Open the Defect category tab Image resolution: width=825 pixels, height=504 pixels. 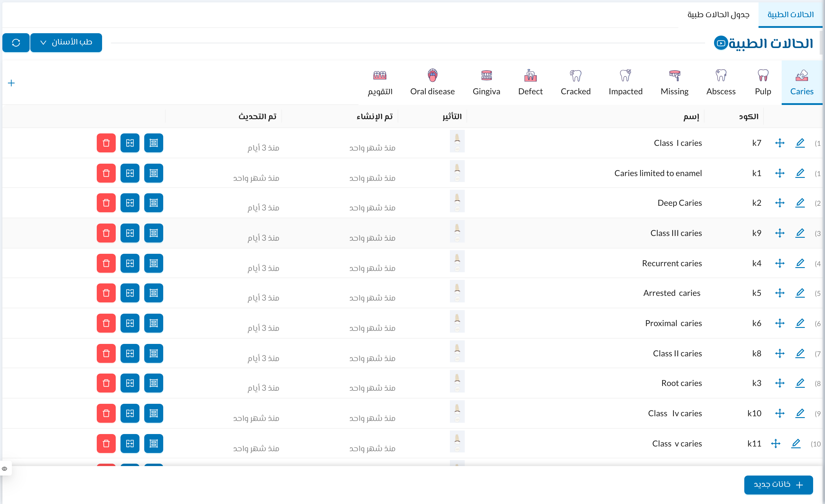tap(530, 83)
